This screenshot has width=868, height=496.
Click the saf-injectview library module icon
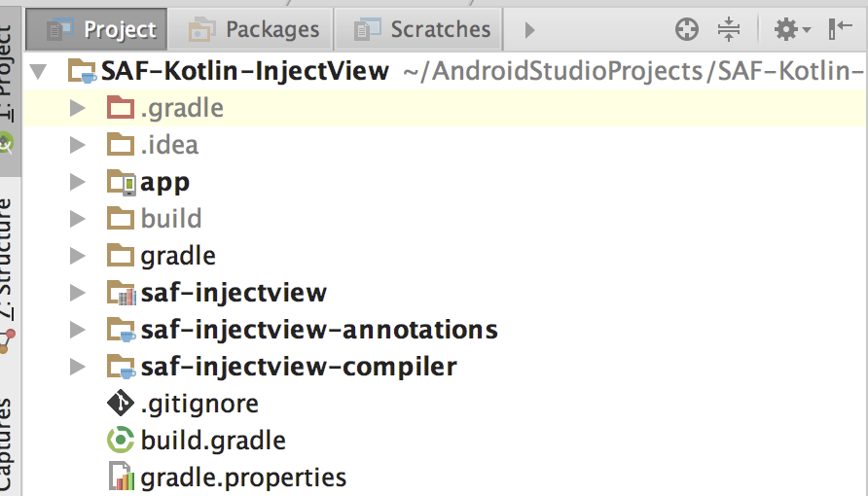pyautogui.click(x=121, y=293)
